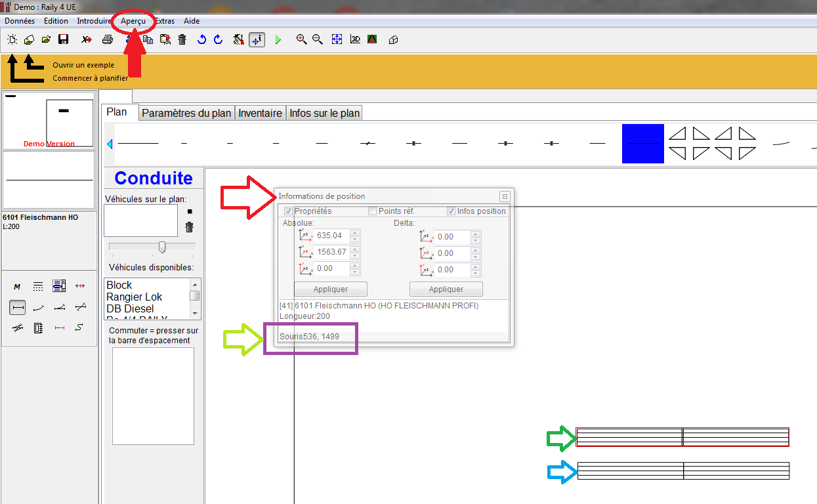This screenshot has height=504, width=817.
Task: Decrease the 1563.67 value with its down arrow
Action: tap(355, 257)
